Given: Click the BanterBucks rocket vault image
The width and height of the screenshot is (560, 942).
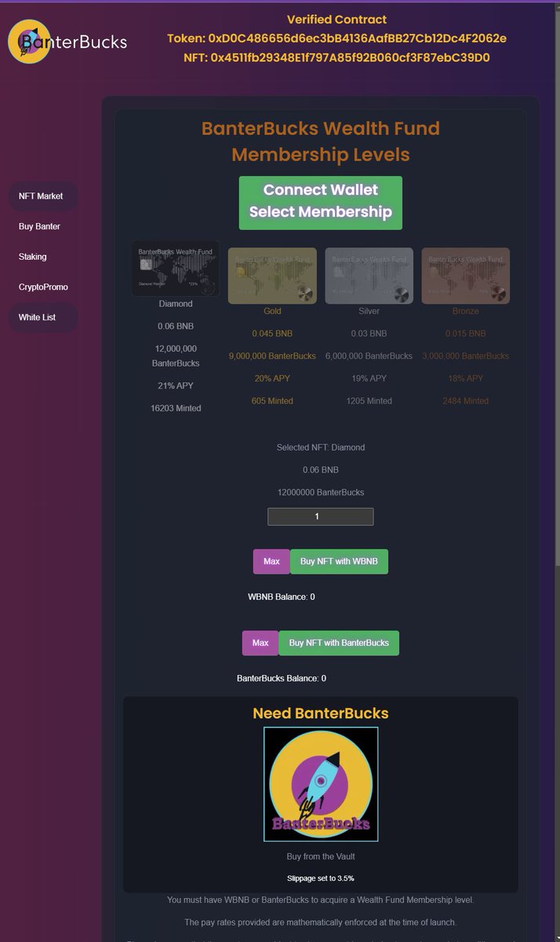Looking at the screenshot, I should (321, 784).
